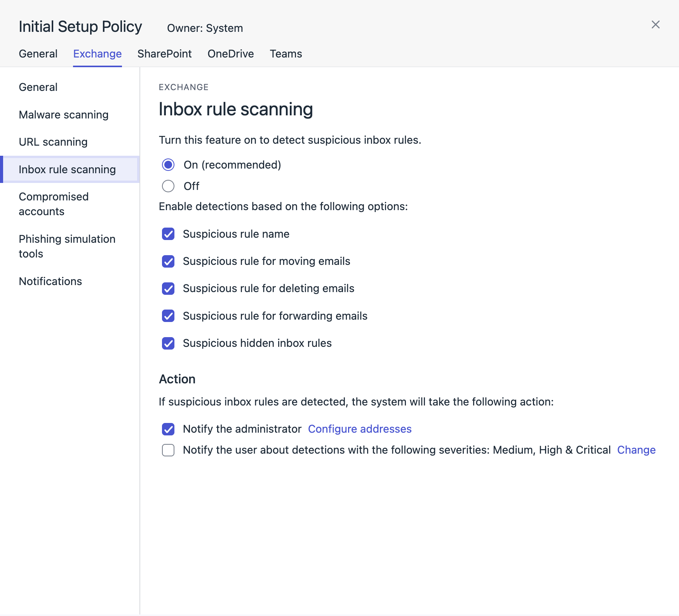Uncheck Suspicious hidden inbox rules
The width and height of the screenshot is (679, 616).
click(168, 343)
